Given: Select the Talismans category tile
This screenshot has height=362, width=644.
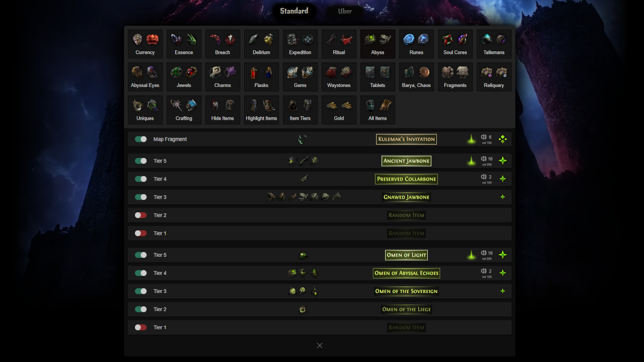Looking at the screenshot, I should pyautogui.click(x=494, y=44).
